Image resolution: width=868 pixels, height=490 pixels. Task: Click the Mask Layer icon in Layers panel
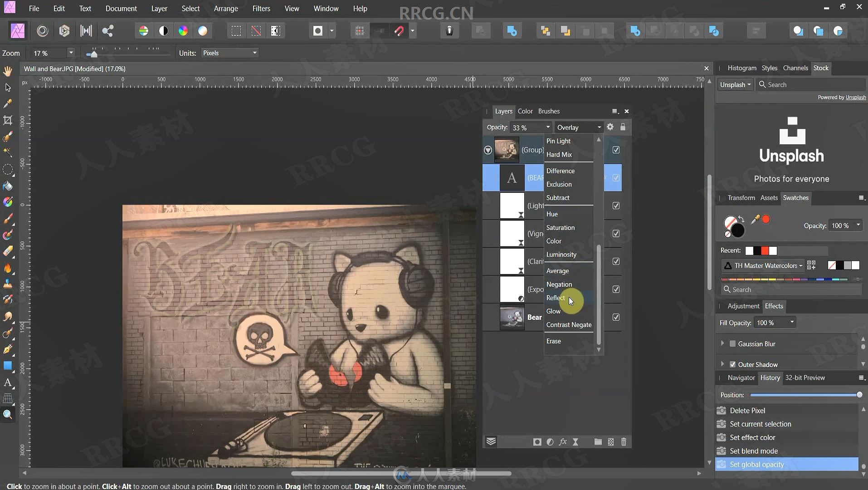point(537,442)
